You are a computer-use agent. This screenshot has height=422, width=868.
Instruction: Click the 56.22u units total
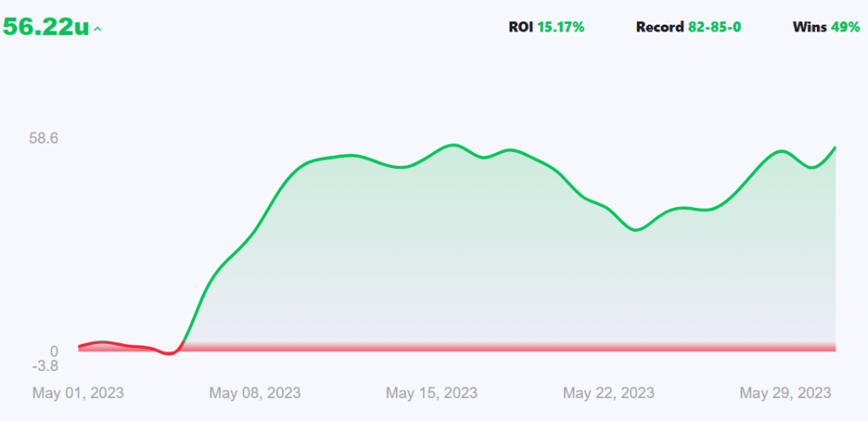coord(46,26)
